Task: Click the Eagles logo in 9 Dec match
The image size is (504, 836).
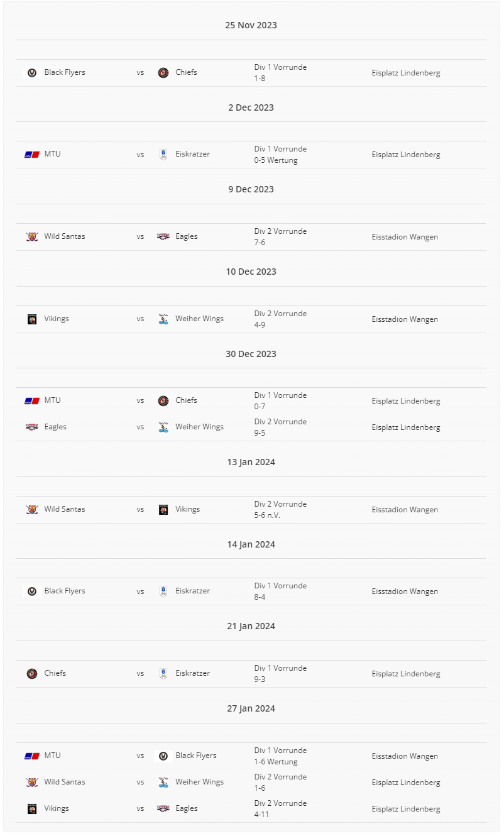Action: point(163,237)
